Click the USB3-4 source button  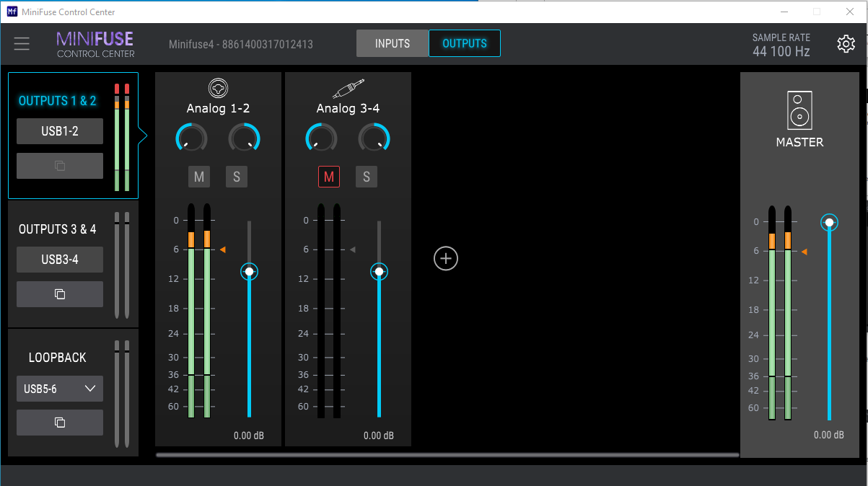click(x=60, y=260)
